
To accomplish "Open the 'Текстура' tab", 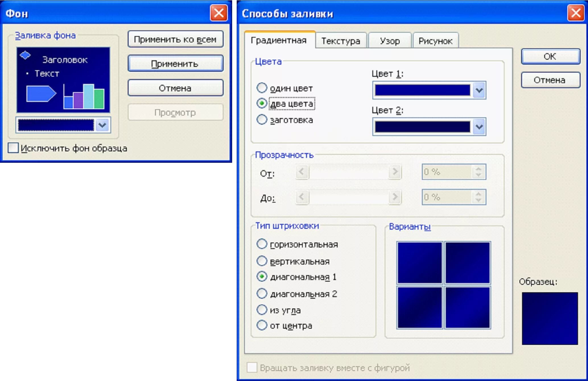I will tap(341, 41).
